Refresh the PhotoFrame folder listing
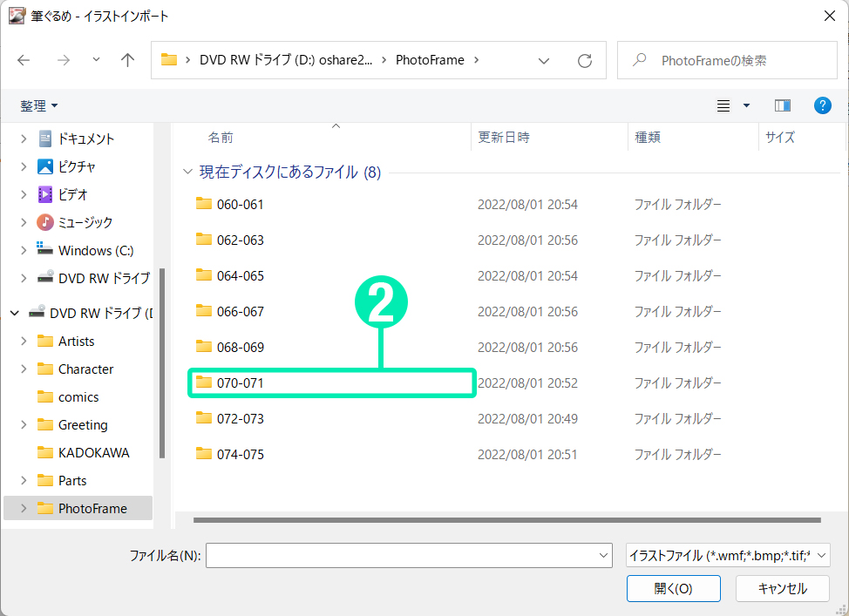 (585, 60)
